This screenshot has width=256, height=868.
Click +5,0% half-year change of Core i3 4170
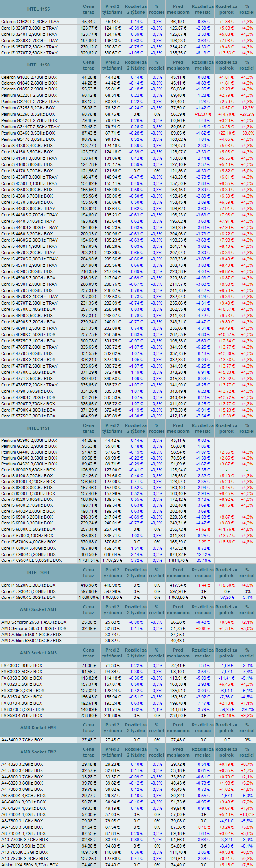pos(247,171)
